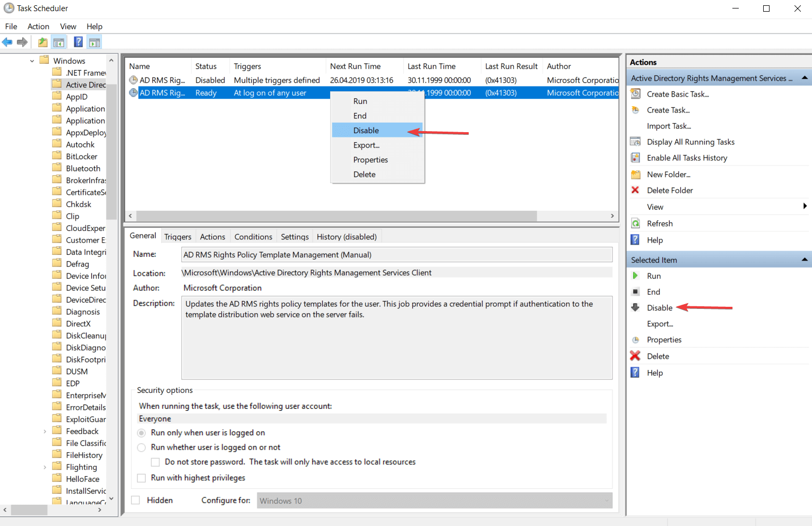The image size is (812, 526).
Task: Select Run whether user is logged on or not
Action: (x=141, y=447)
